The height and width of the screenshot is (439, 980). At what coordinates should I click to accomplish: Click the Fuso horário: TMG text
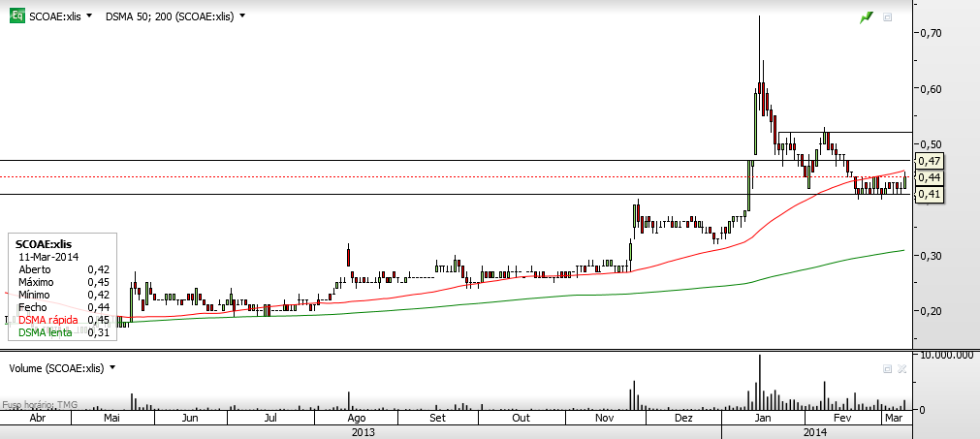click(x=40, y=405)
